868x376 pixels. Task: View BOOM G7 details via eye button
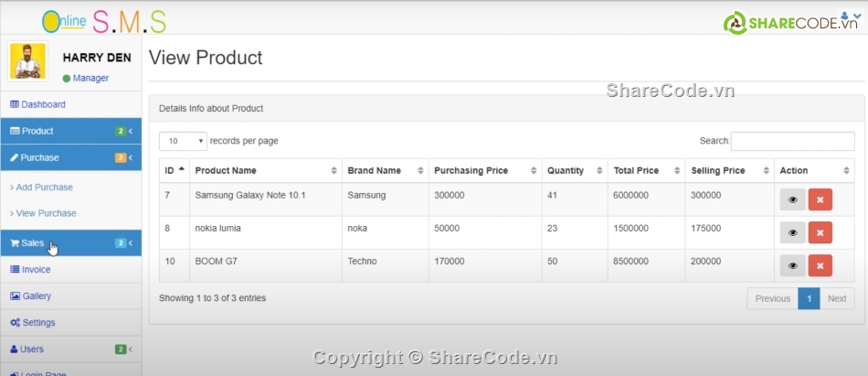tap(793, 265)
